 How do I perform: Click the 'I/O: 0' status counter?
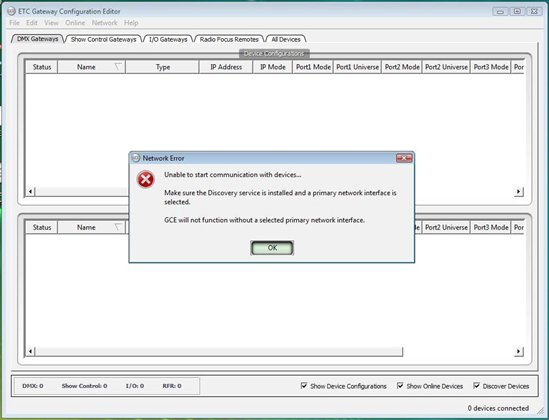click(x=135, y=386)
